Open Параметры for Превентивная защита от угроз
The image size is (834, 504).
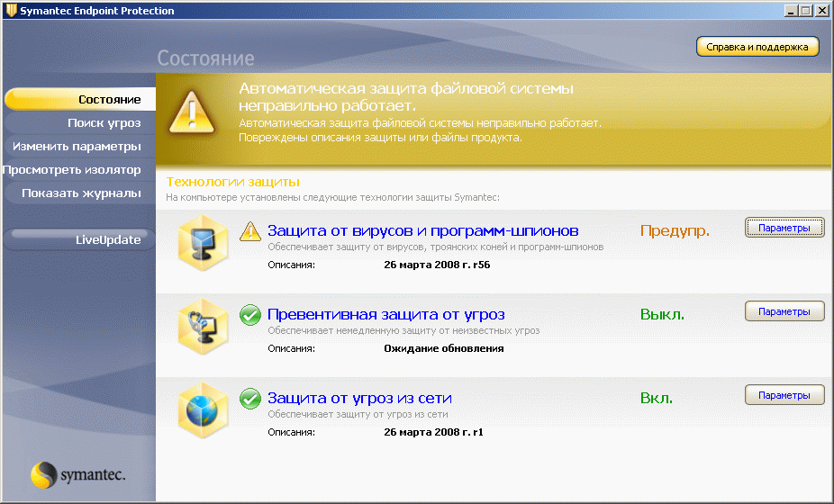coord(784,311)
